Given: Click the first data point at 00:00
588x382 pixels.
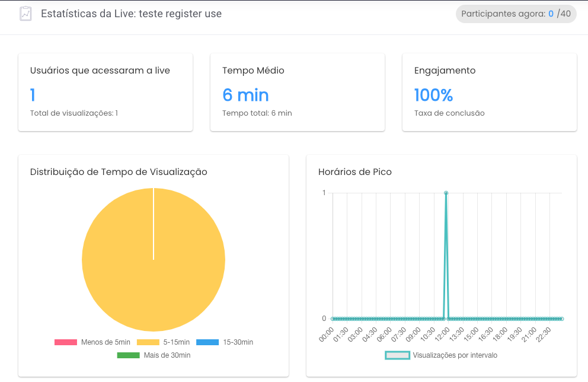Looking at the screenshot, I should click(x=333, y=319).
